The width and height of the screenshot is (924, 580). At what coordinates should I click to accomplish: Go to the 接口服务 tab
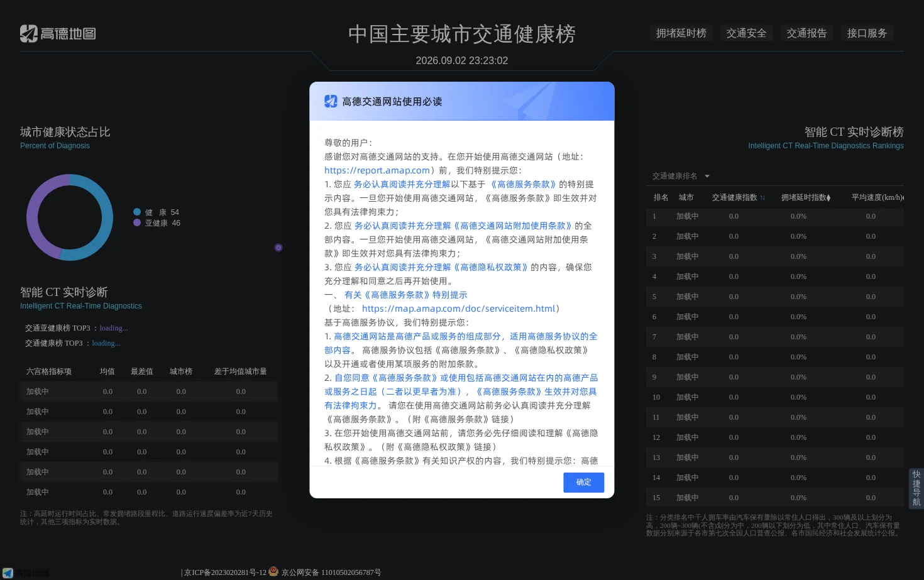pyautogui.click(x=867, y=33)
